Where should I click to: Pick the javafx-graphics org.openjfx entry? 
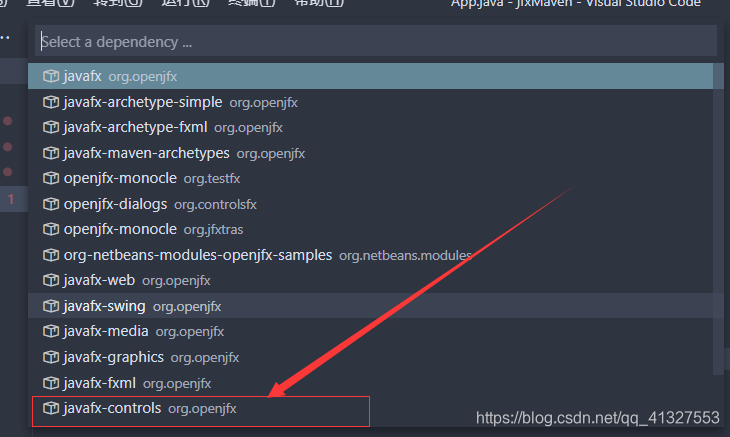click(x=370, y=357)
